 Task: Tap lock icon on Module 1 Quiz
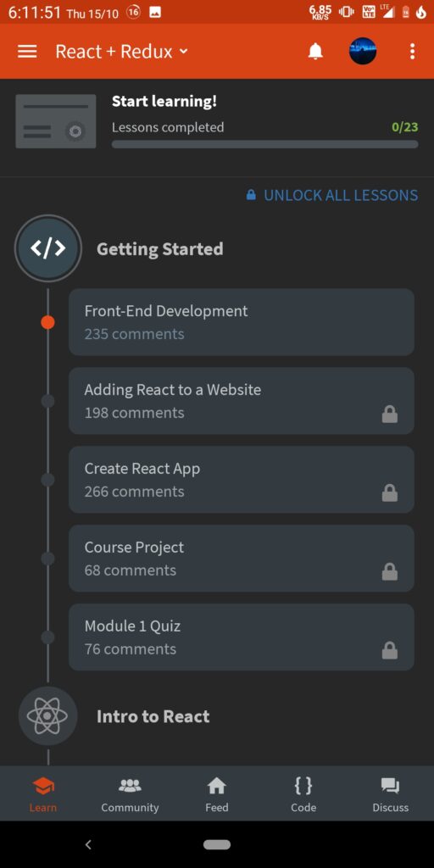[390, 650]
